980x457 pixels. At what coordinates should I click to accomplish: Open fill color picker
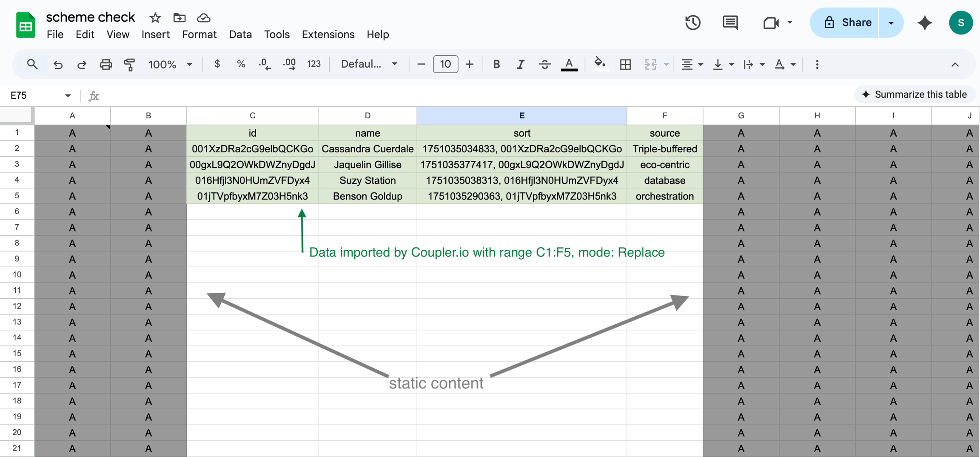click(x=599, y=64)
